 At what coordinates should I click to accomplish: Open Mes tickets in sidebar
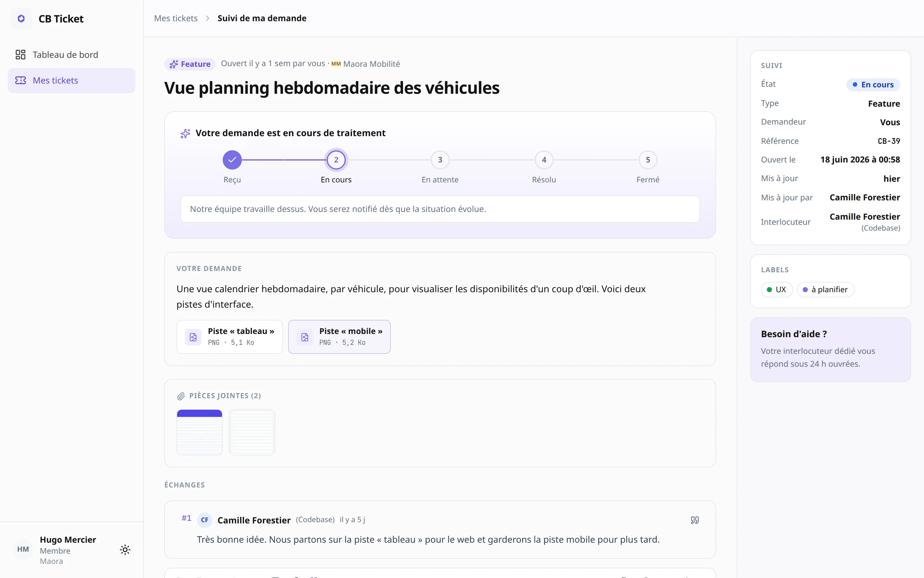pyautogui.click(x=72, y=80)
